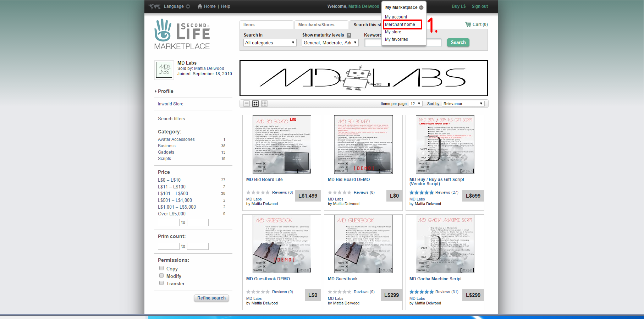Click star rating for MD Bid Board Lite
This screenshot has width=644, height=319.
[x=258, y=192]
